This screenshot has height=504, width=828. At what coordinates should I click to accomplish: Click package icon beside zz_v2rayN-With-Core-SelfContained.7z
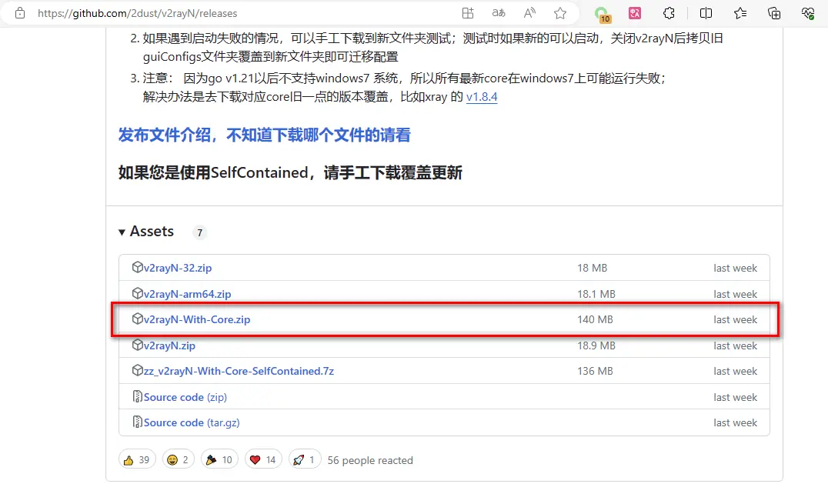click(x=137, y=371)
